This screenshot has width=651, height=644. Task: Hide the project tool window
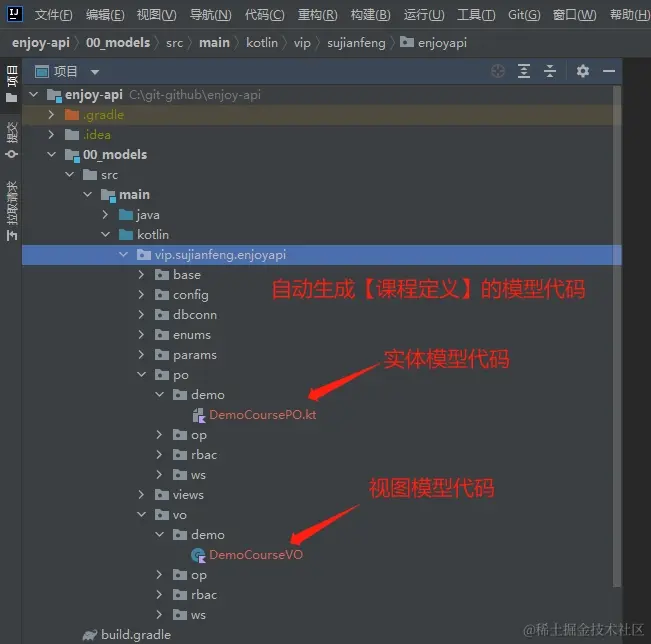pos(609,71)
